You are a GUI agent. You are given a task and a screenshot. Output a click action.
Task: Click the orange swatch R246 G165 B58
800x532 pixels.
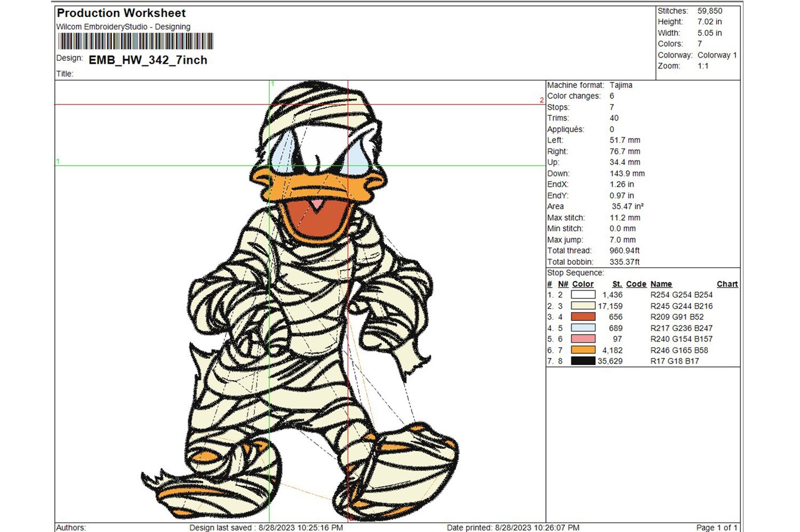pyautogui.click(x=583, y=350)
